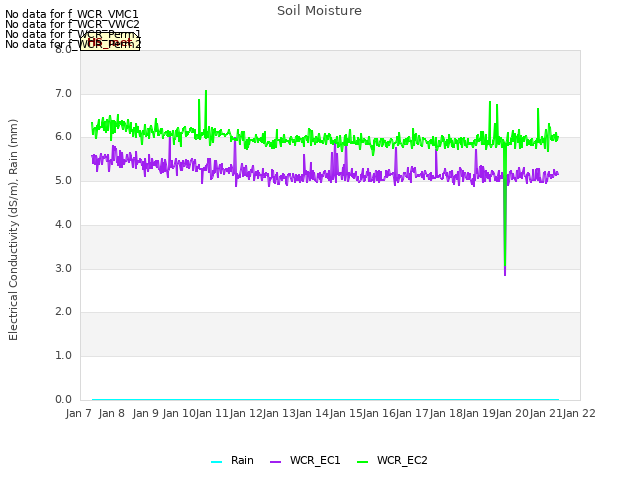
Task: Click the x-axis date label Jan 10
Action: 179,413
